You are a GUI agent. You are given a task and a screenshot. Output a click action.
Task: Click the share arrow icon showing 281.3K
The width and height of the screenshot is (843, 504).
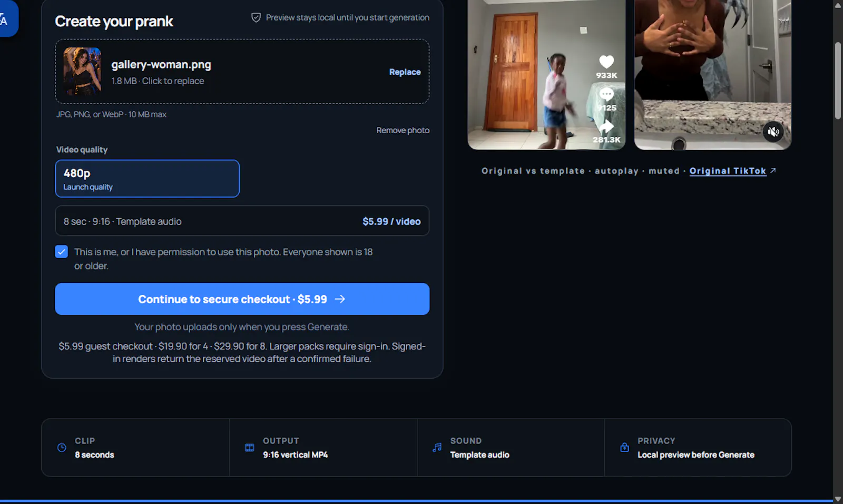pos(606,126)
